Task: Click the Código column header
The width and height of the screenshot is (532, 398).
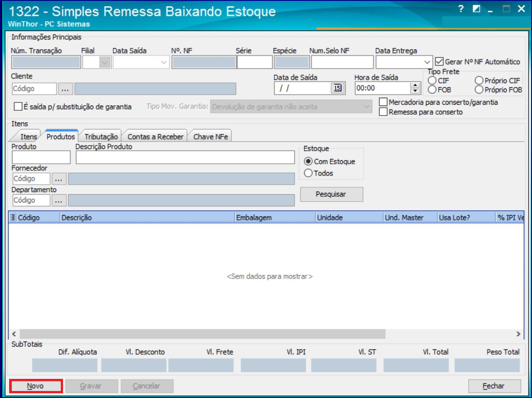Action: pos(38,217)
